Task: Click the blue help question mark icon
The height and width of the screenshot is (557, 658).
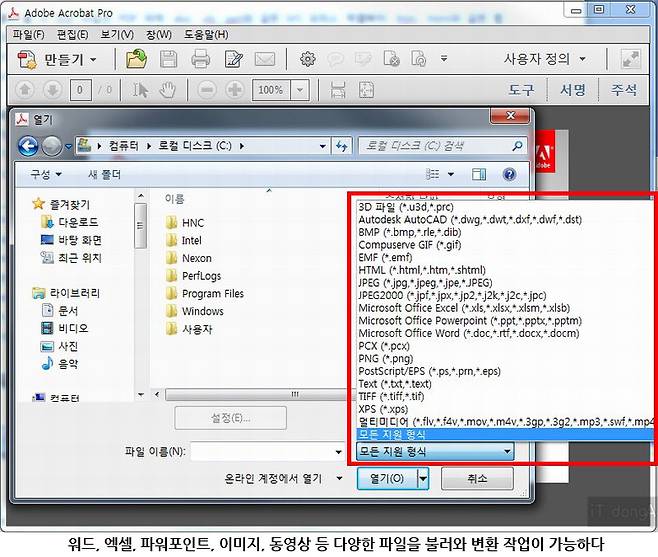Action: (509, 174)
